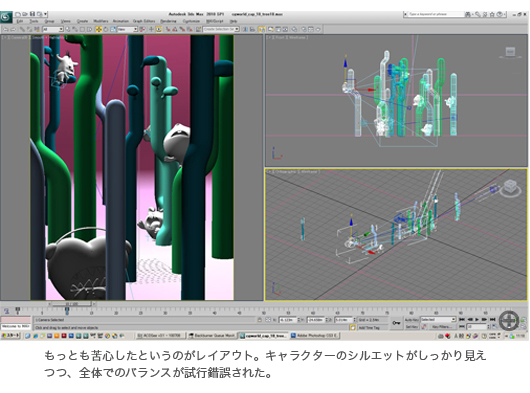Open Edit Named Selection Sets icon
This screenshot has height=393, width=530.
tap(198, 29)
